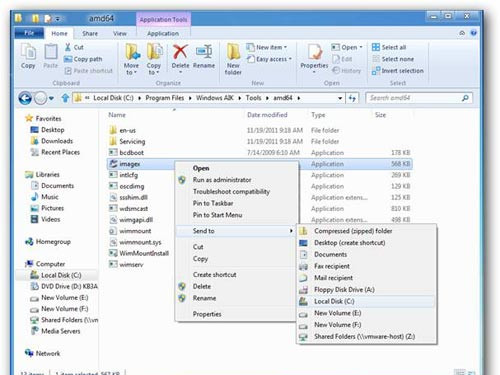Click Edit in the ribbon Open group
This screenshot has width=500, height=375.
click(343, 59)
